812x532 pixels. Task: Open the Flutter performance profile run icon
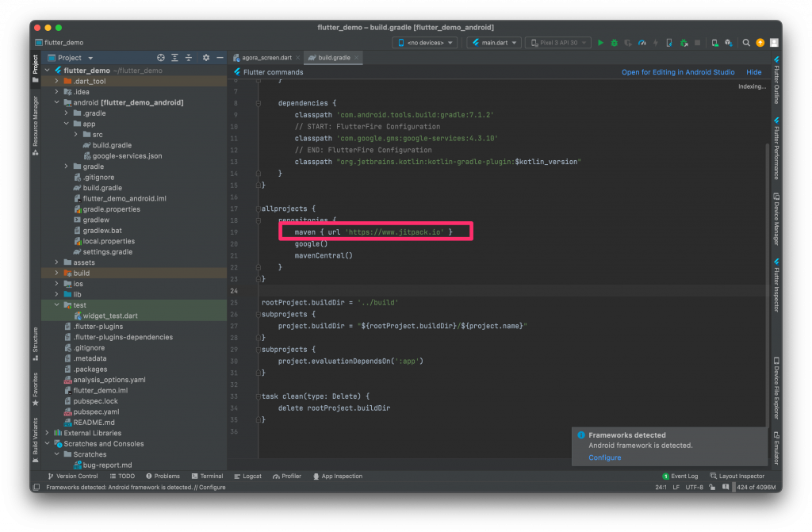[642, 43]
